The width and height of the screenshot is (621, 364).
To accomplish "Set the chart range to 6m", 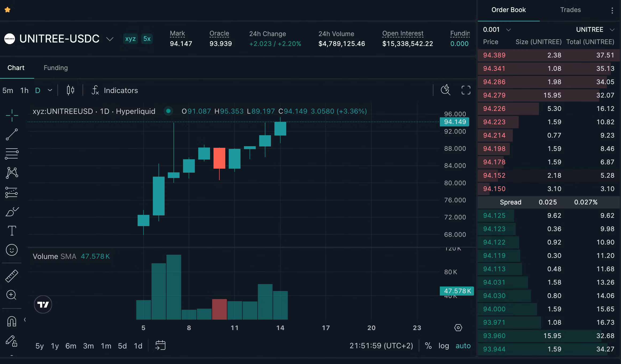I will point(71,346).
